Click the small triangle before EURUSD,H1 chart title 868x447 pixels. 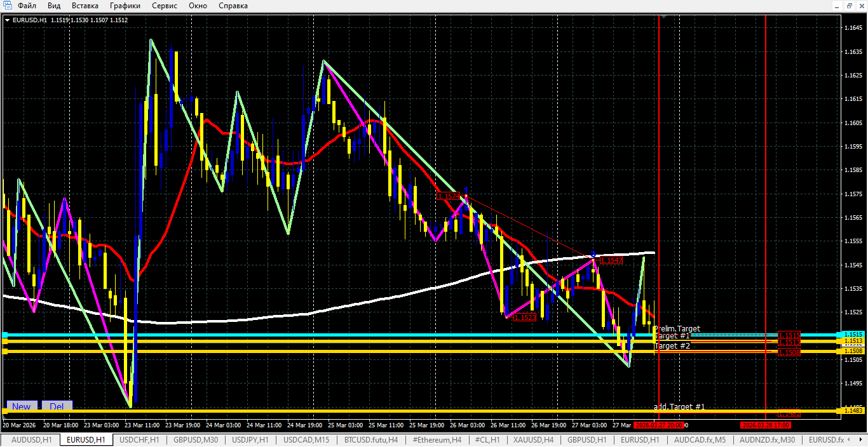click(x=8, y=20)
